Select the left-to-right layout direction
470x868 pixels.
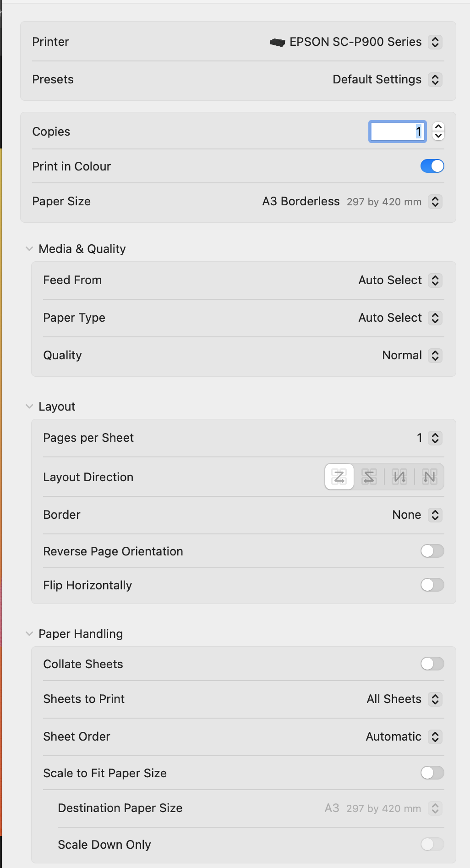(x=339, y=477)
